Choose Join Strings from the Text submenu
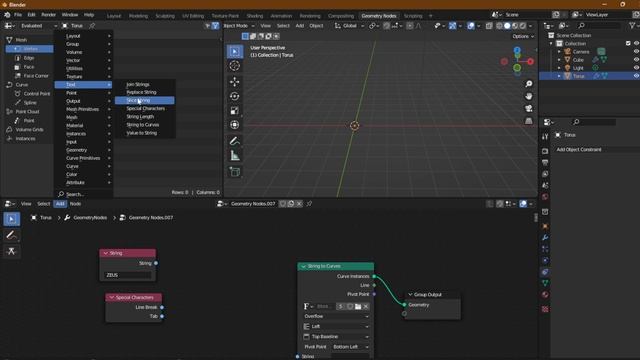The width and height of the screenshot is (640, 360). [144, 84]
